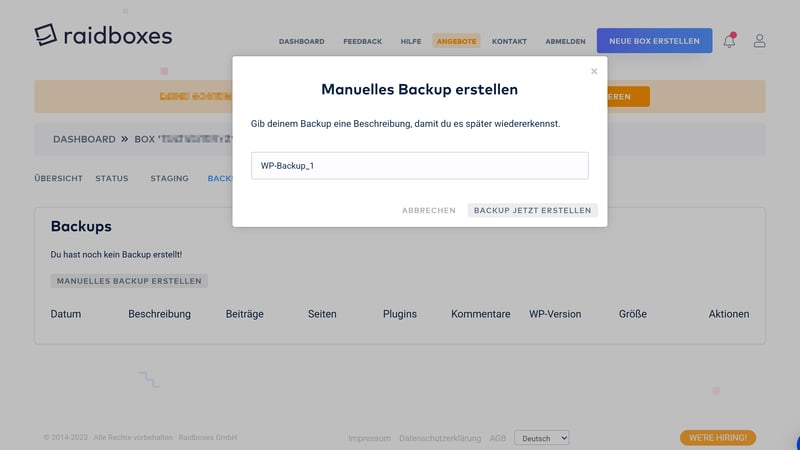Screen dimensions: 800x450
Task: Open the notifications bell icon
Action: coord(729,41)
